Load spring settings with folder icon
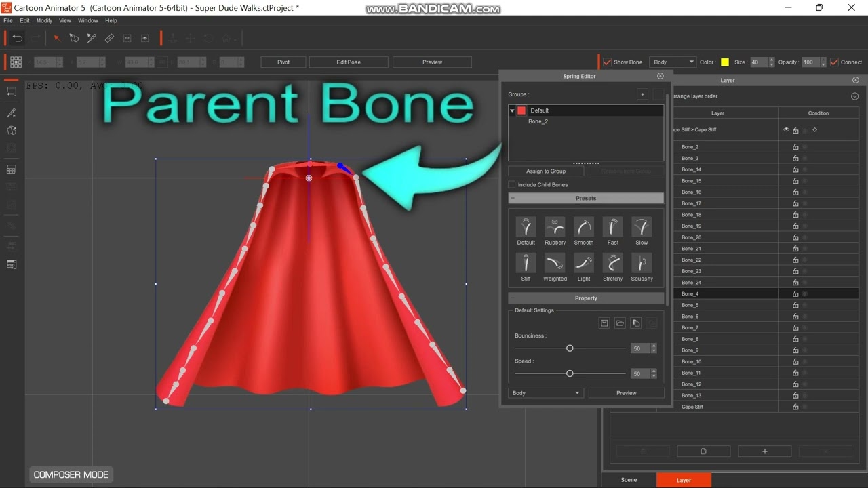The height and width of the screenshot is (488, 868). point(620,323)
